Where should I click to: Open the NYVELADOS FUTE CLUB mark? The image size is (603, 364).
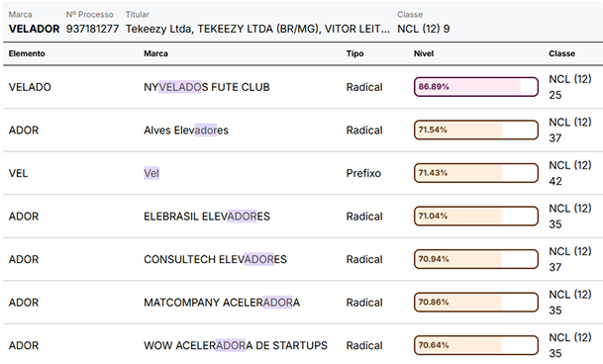pos(207,87)
